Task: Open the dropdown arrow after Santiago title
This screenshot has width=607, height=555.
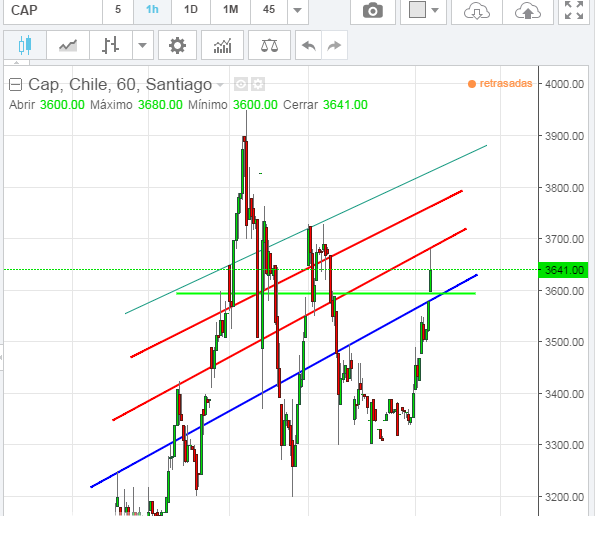Action: click(x=220, y=85)
